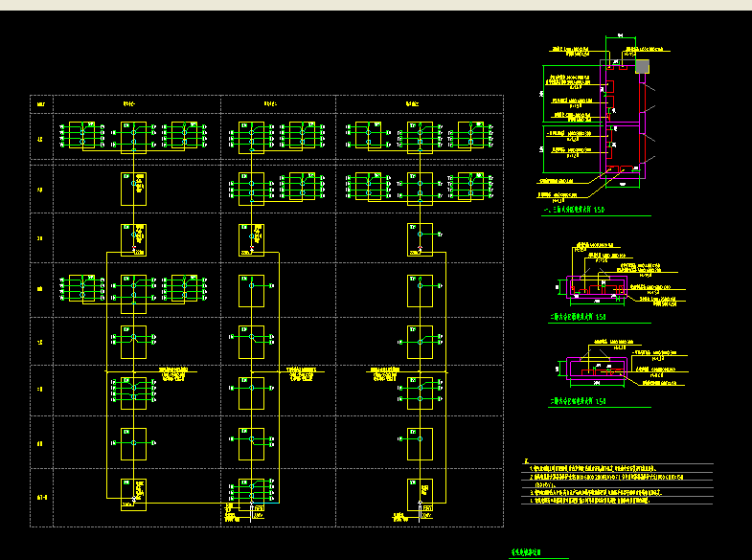Click the last row label in the table
This screenshot has height=560, width=752.
[41, 498]
